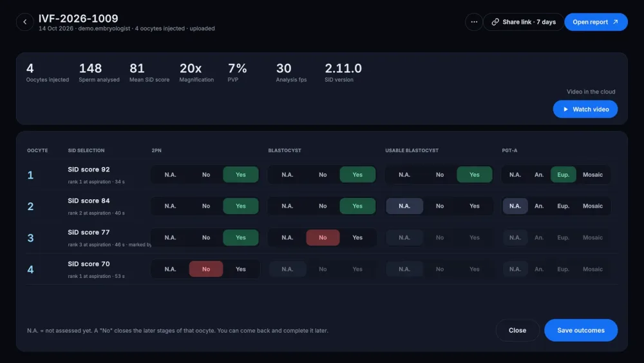Set oocyte 2 2PN to No
This screenshot has width=644, height=363.
tap(206, 206)
